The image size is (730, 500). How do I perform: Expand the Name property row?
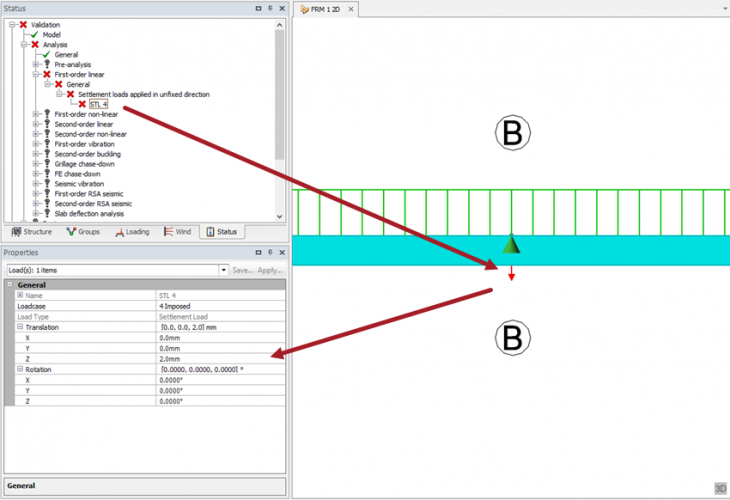point(20,295)
